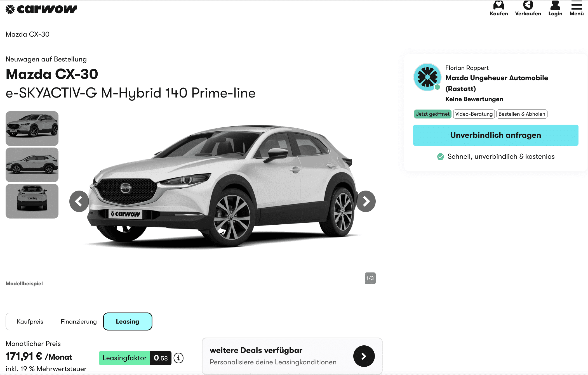
Task: Click 171,91 € /Monat price
Action: coord(39,357)
